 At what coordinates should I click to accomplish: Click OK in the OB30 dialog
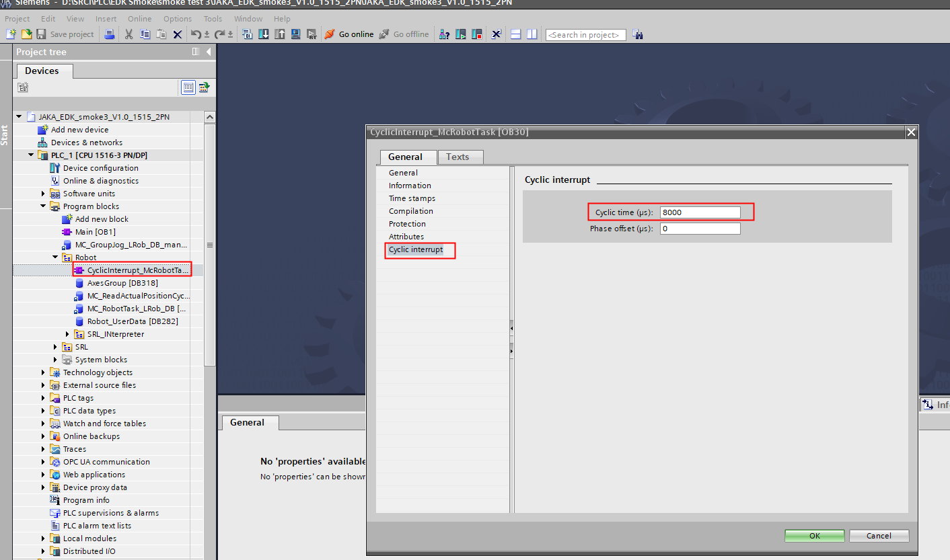coord(814,536)
